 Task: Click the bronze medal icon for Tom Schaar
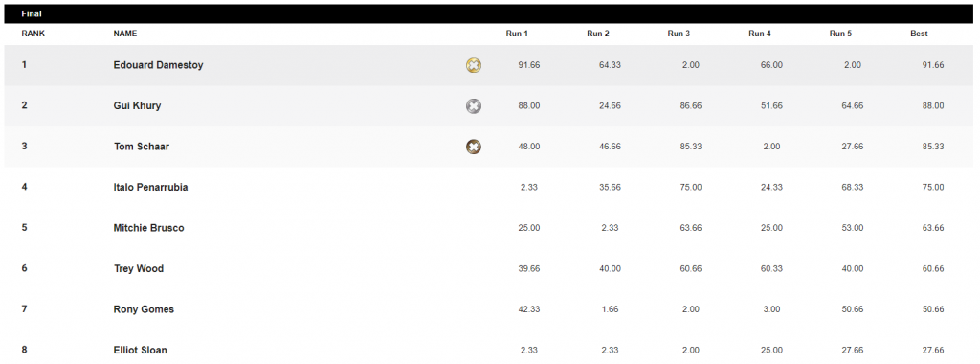(x=474, y=147)
